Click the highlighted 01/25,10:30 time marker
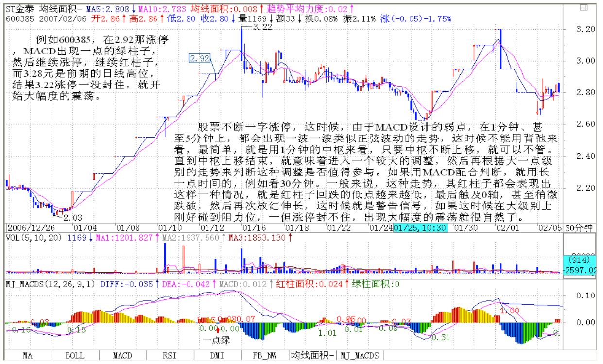Screen dimensions: 603x364 (x=420, y=227)
